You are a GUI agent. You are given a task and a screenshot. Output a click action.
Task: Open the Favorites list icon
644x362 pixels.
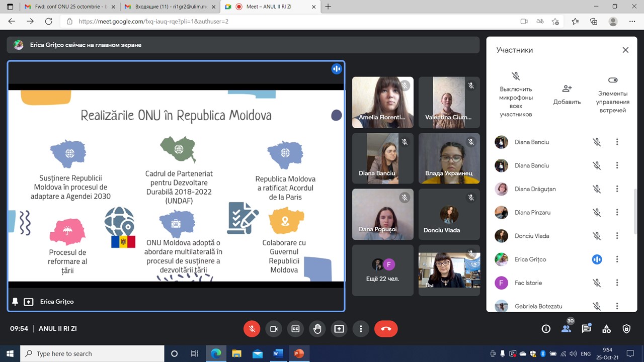575,21
